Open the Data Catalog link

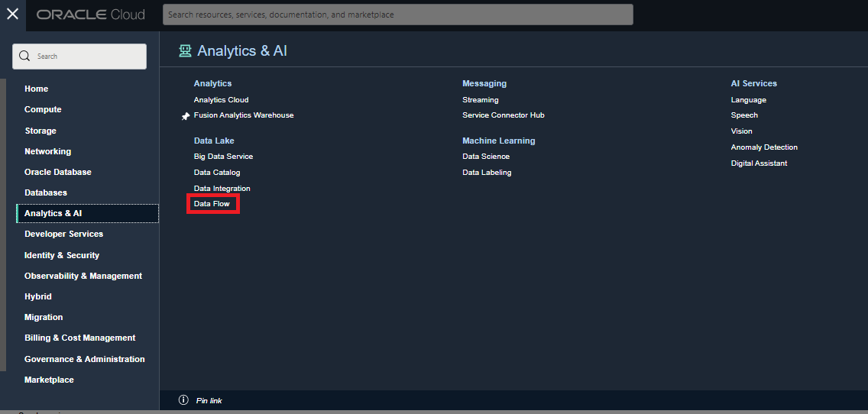[x=217, y=173]
